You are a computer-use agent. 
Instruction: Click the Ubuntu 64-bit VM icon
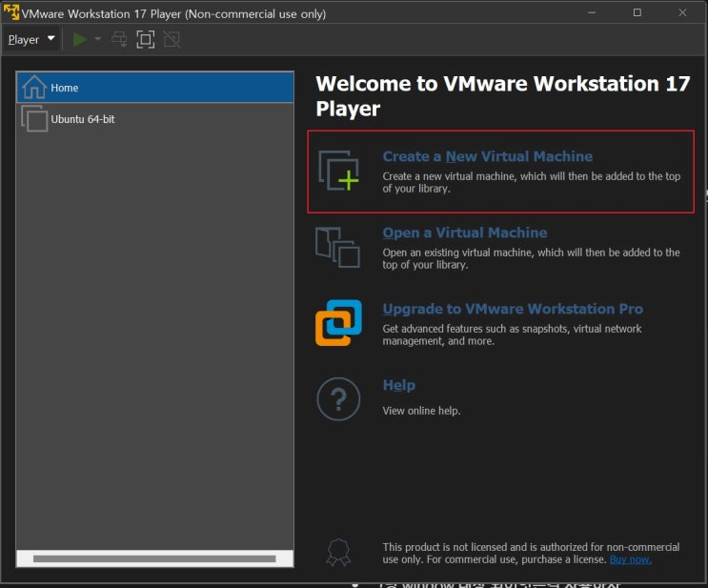tap(34, 119)
